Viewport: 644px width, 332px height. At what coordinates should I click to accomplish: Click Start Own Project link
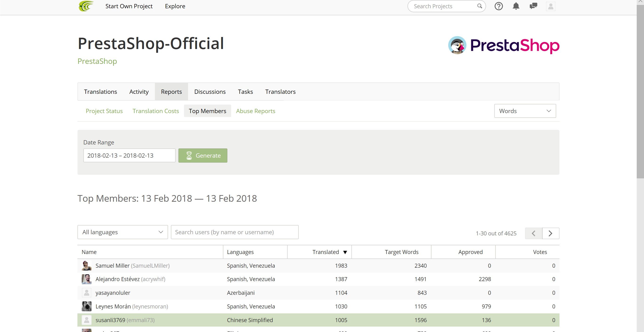[129, 6]
